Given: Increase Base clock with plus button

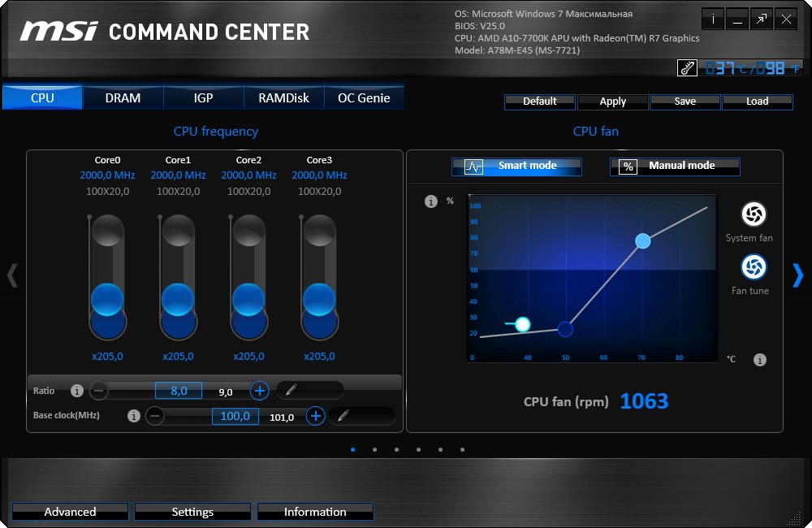Looking at the screenshot, I should [x=315, y=416].
